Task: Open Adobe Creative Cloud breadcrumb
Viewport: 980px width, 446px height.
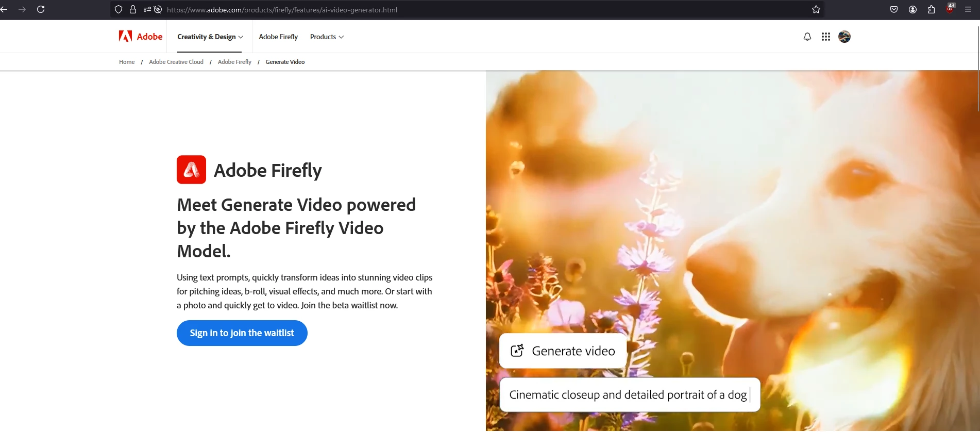Action: [176, 62]
